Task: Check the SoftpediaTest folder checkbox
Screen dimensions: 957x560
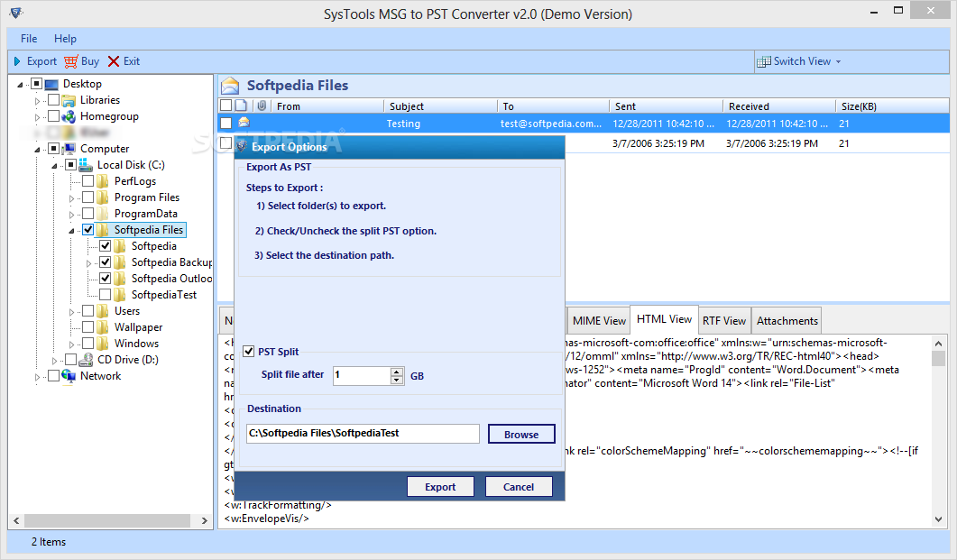Action: [105, 295]
